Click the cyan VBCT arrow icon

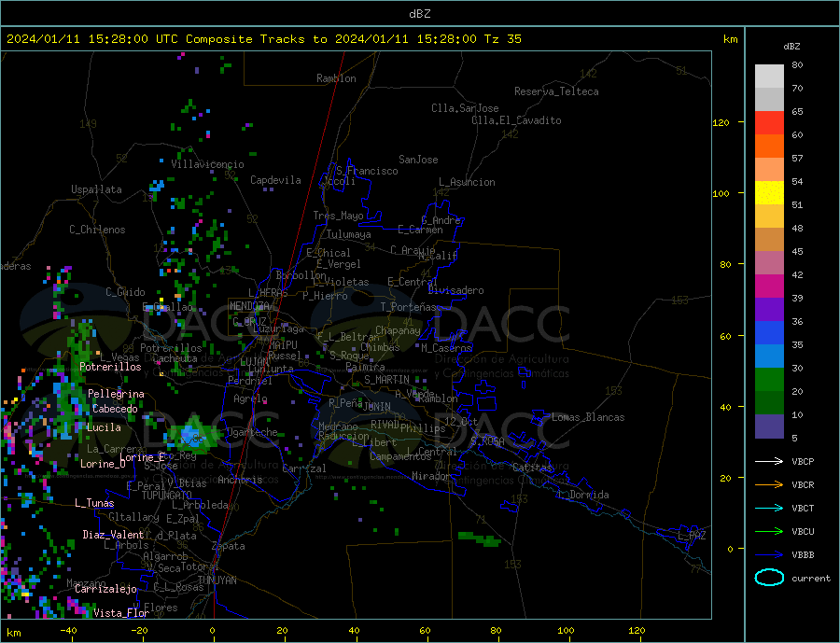(769, 508)
